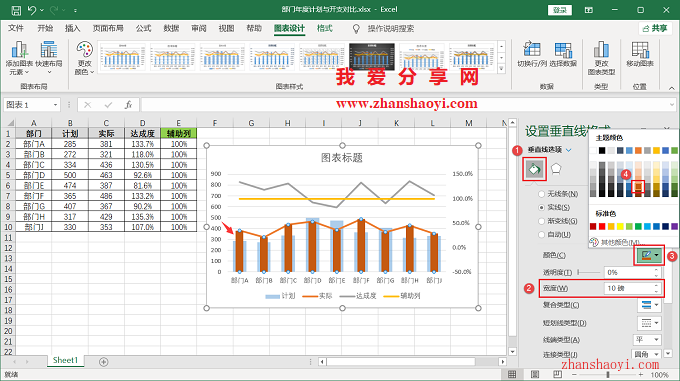
Task: Click the Tell Me lightbulb icon
Action: click(x=356, y=29)
